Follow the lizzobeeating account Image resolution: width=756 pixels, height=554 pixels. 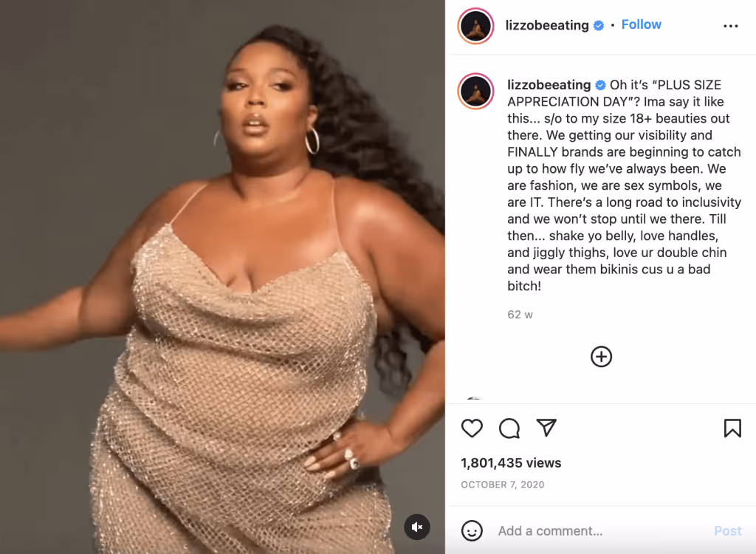642,24
